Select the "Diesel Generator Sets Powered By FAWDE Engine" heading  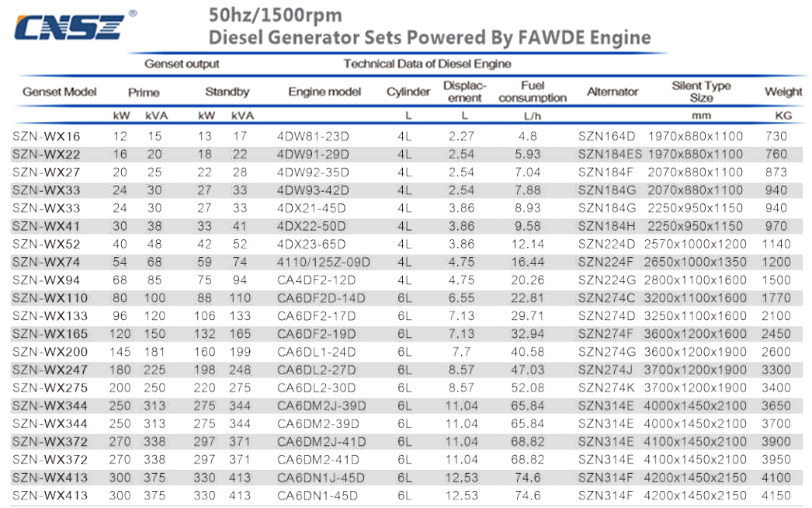pyautogui.click(x=430, y=37)
